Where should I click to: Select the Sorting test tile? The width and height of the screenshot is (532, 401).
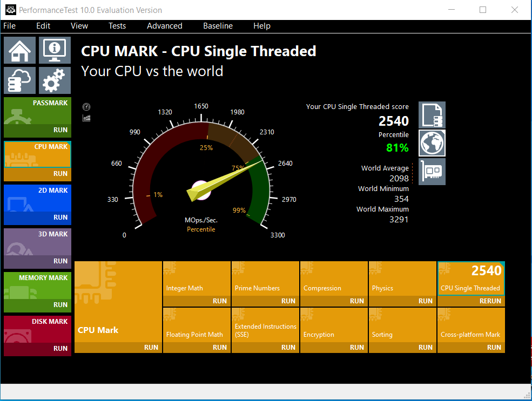(x=402, y=325)
